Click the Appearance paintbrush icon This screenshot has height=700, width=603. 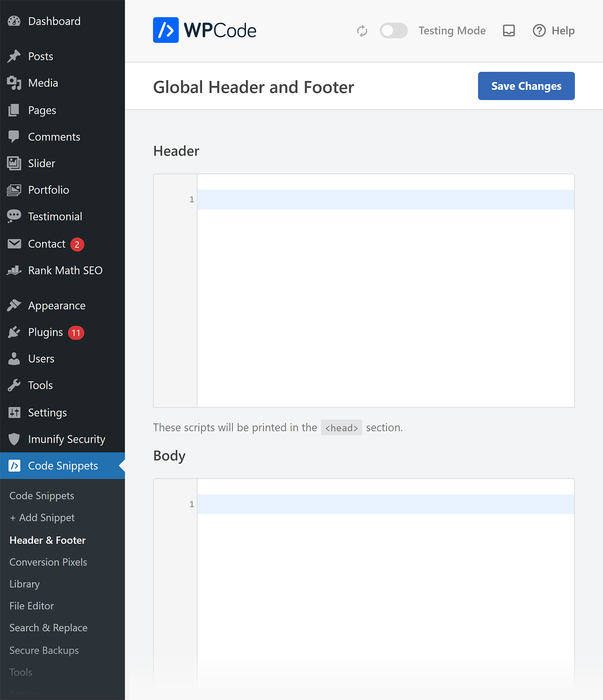(x=14, y=306)
